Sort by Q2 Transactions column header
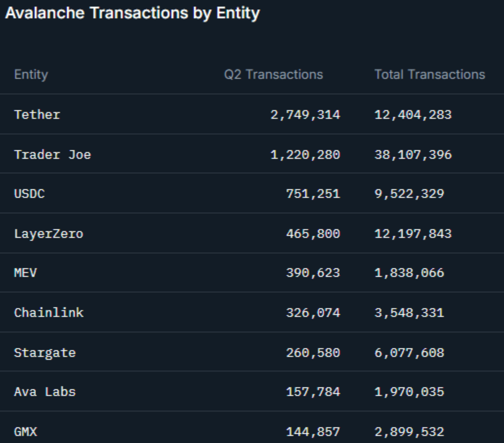This screenshot has height=443, width=504. [x=273, y=75]
